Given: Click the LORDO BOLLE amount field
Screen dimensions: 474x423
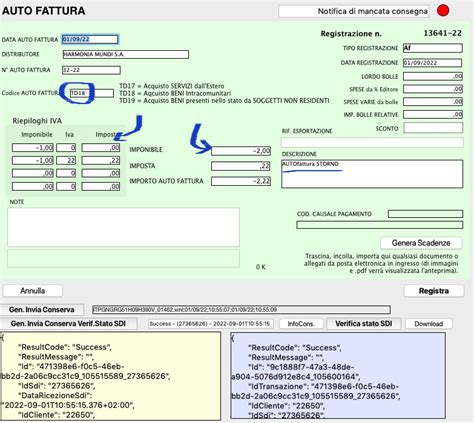Looking at the screenshot, I should [433, 76].
